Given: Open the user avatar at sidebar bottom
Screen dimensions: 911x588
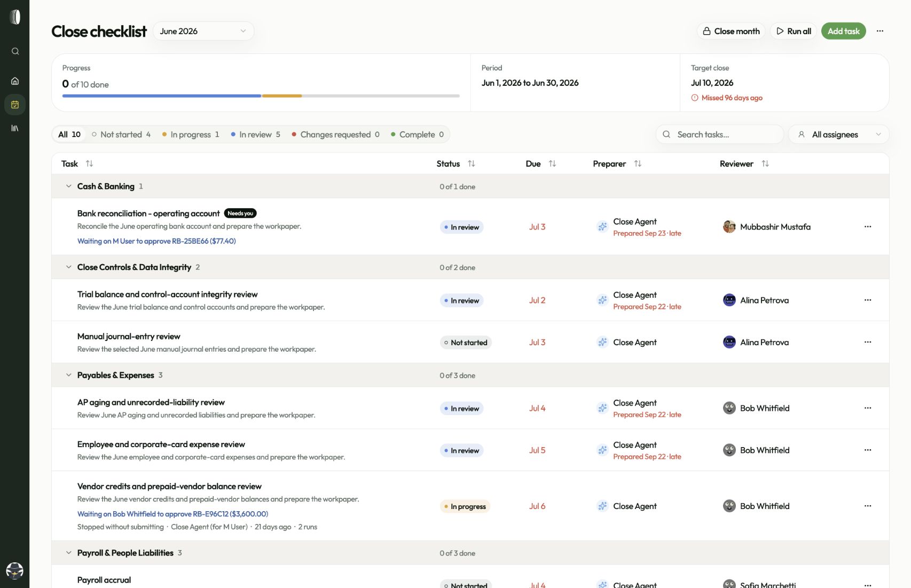Looking at the screenshot, I should click(14, 570).
